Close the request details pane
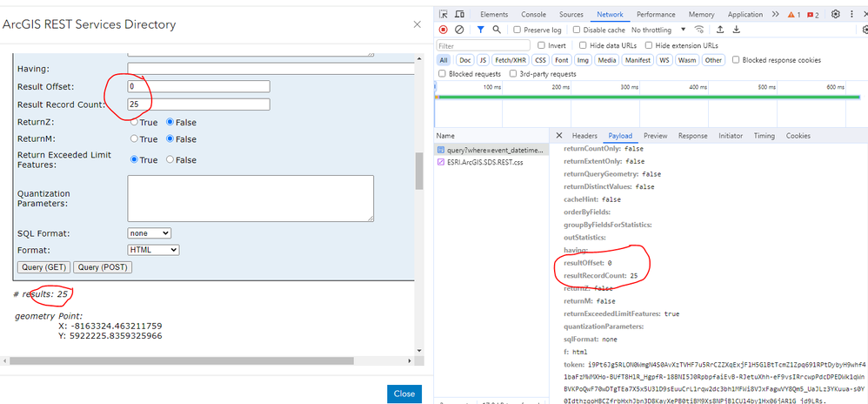Screen dimensions: 868x404 (558, 135)
